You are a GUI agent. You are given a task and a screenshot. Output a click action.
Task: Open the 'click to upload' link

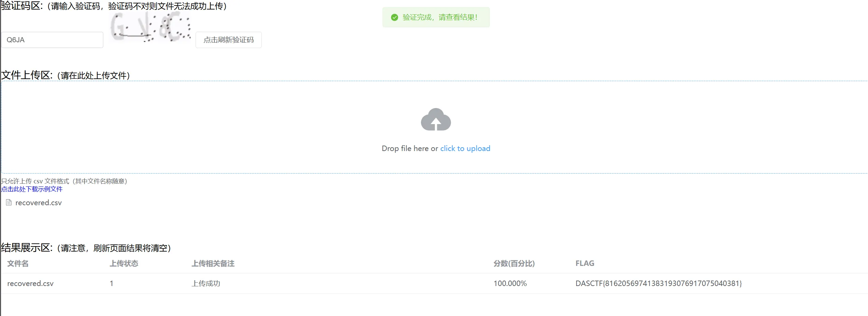click(465, 148)
